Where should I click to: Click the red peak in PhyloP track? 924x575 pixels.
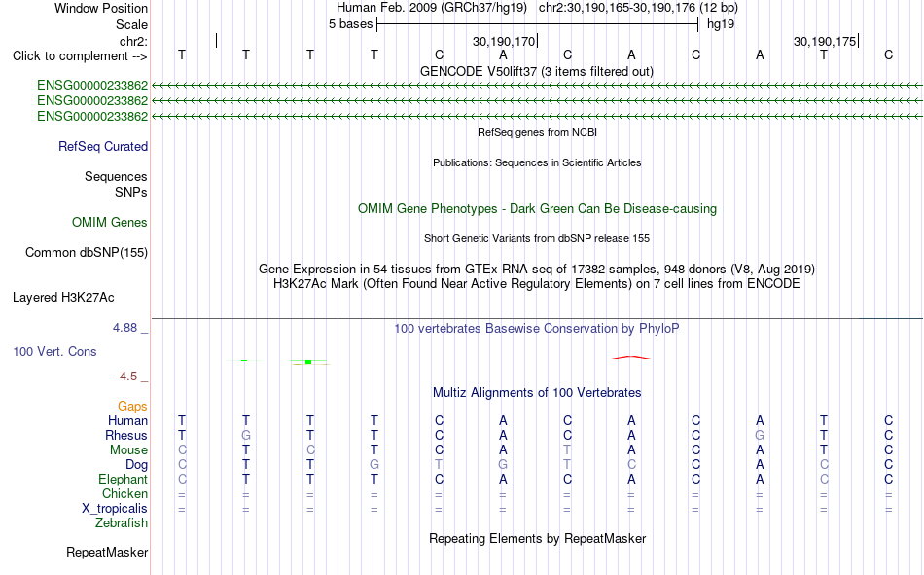coord(631,357)
